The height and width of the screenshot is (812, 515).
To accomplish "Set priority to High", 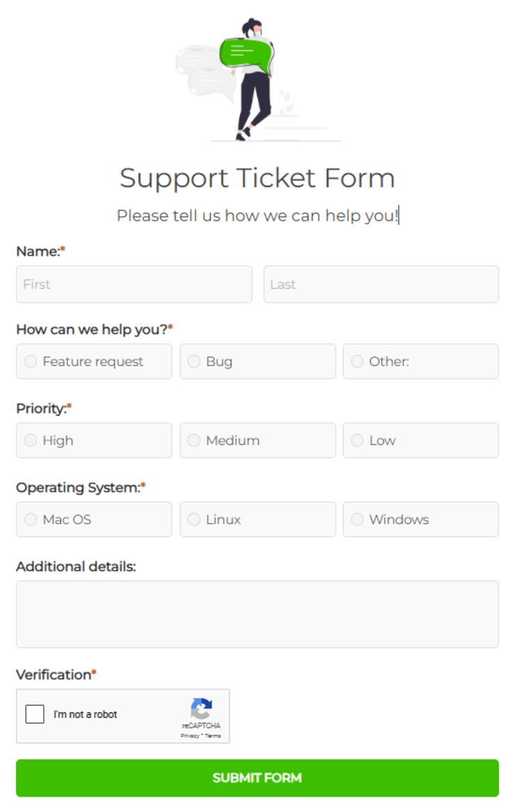I will (x=30, y=440).
